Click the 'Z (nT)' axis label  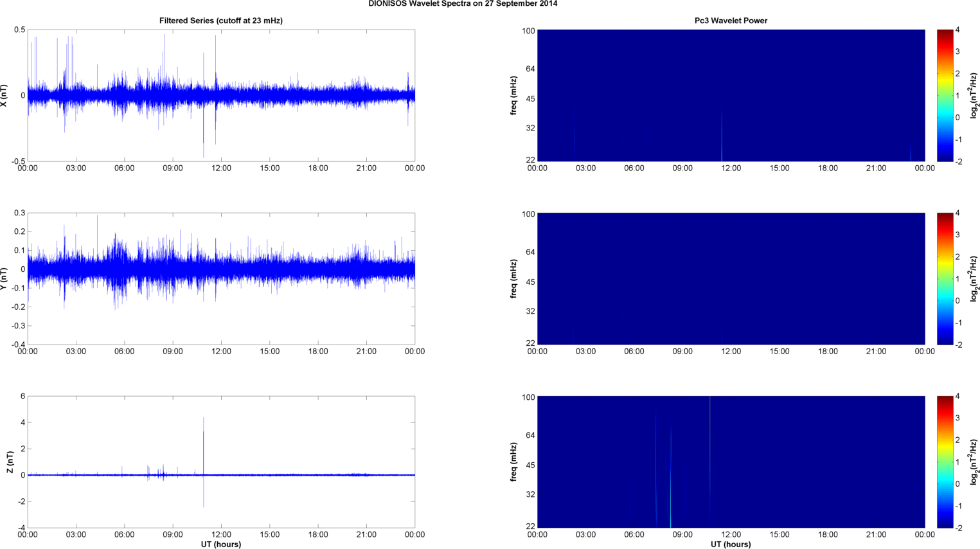10,462
